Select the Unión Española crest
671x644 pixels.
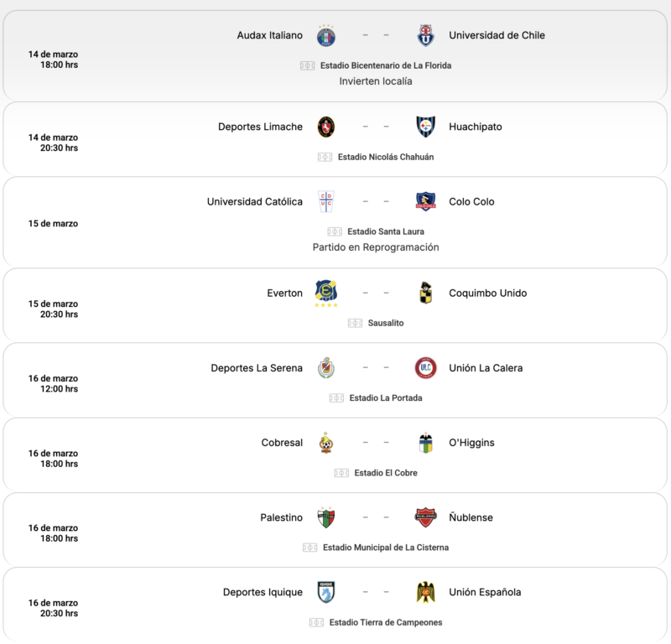tap(426, 592)
